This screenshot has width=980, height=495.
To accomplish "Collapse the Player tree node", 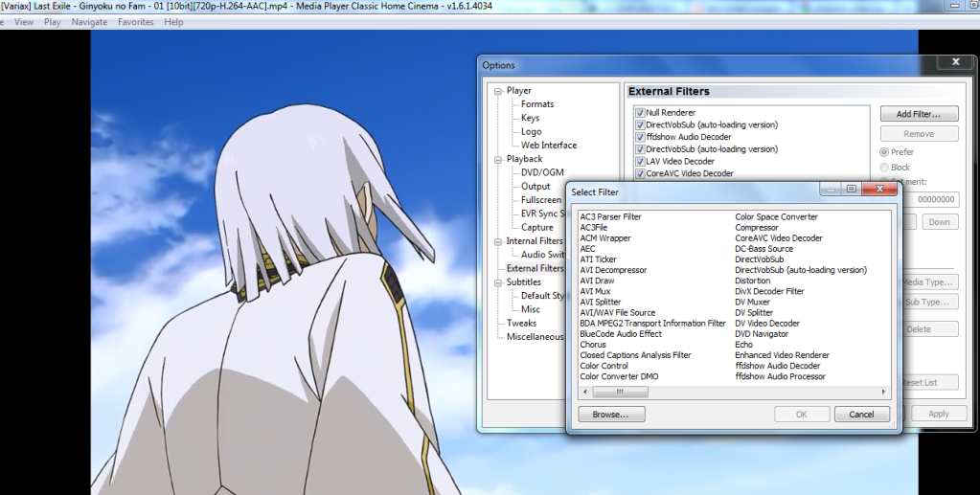I will 498,91.
